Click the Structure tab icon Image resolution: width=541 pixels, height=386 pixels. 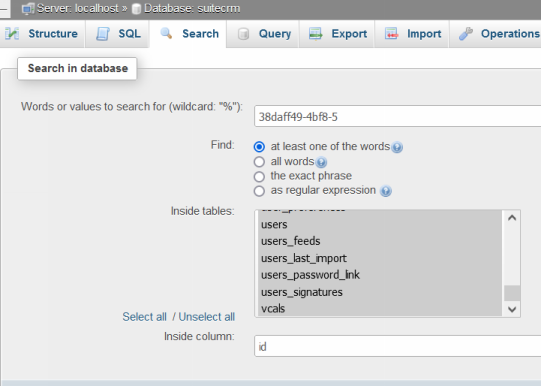point(12,34)
